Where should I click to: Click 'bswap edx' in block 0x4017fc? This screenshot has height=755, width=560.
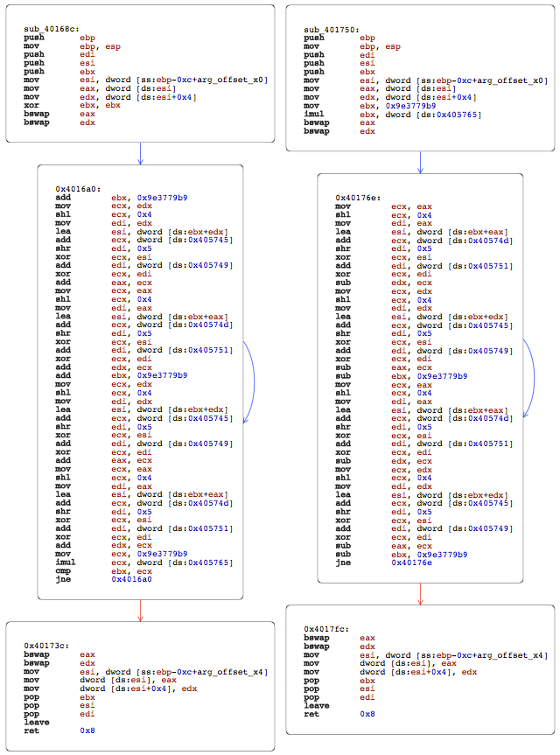pos(339,647)
